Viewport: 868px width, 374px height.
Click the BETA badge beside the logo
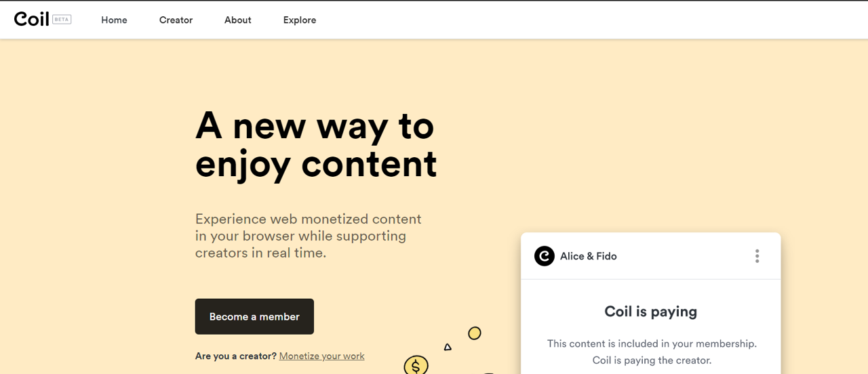click(x=62, y=20)
